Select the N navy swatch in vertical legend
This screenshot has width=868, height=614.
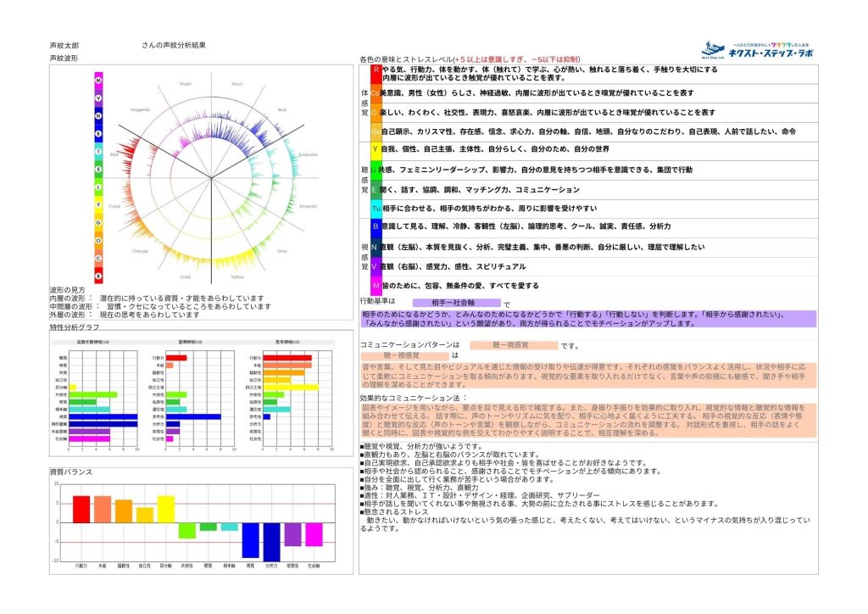pyautogui.click(x=98, y=115)
